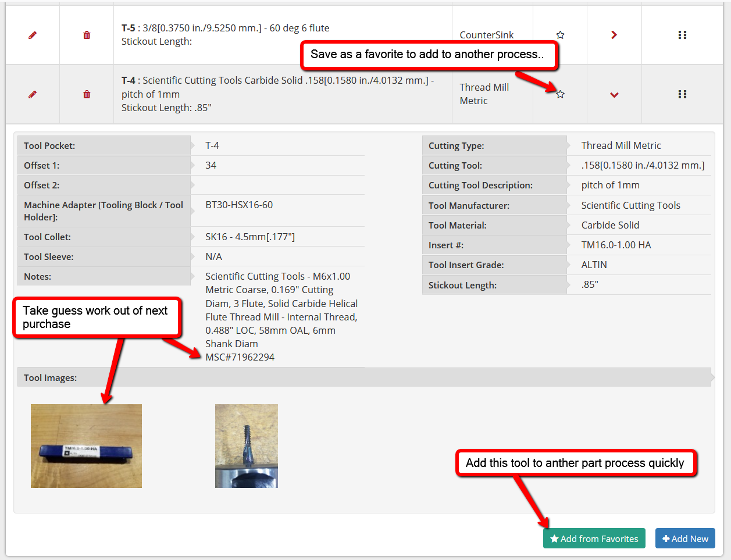Select insert number TM16.0-1.00 HA
This screenshot has height=560, width=731.
616,245
